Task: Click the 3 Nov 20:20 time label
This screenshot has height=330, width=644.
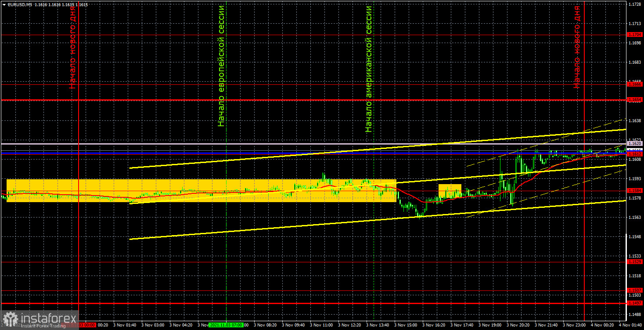Action: (x=518, y=326)
